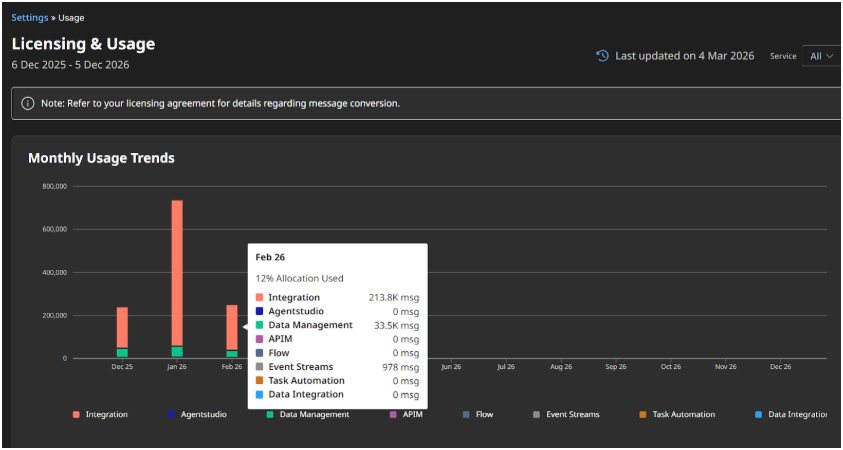Click the Usage breadcrumb text
The image size is (843, 450).
(x=72, y=18)
